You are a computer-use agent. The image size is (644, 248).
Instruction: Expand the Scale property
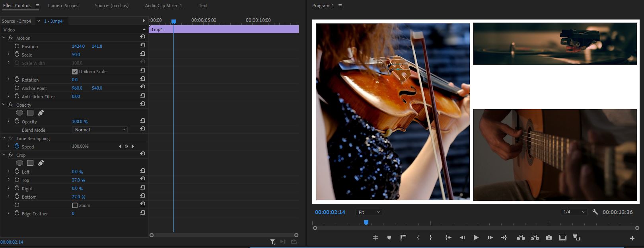point(9,55)
